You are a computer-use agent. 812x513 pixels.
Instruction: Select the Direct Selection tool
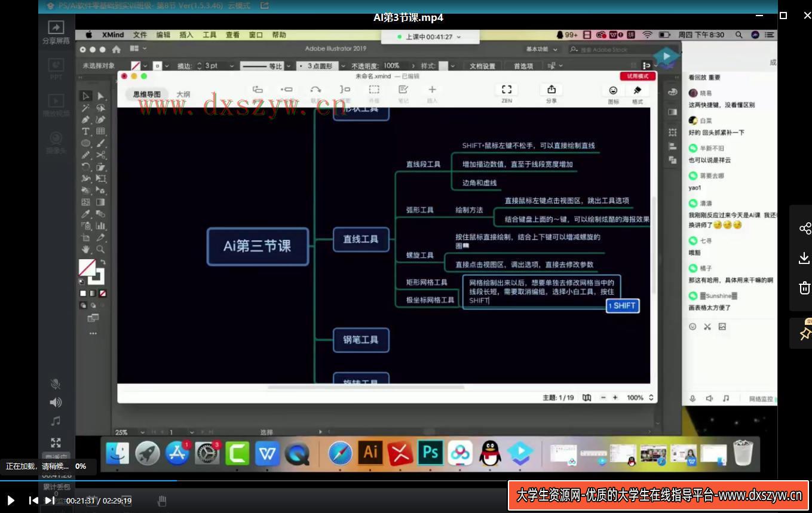(x=100, y=96)
